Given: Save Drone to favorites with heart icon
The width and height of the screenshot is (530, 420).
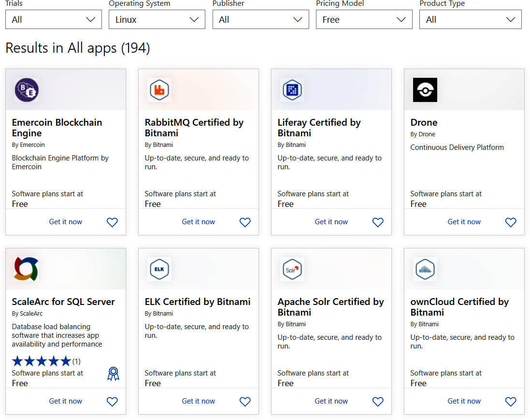Looking at the screenshot, I should point(511,222).
